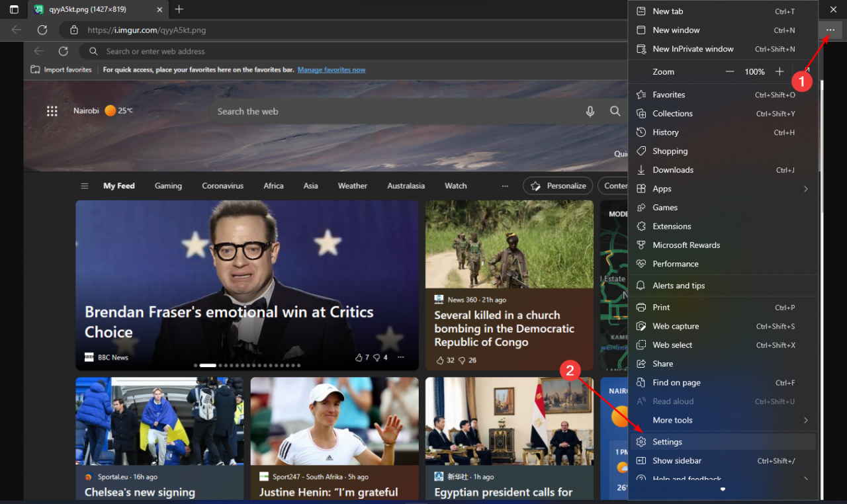Expand the Apps submenu chevron
The width and height of the screenshot is (847, 504).
[806, 189]
